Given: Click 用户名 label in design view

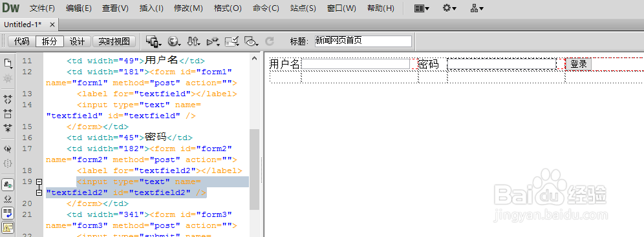Looking at the screenshot, I should pos(284,64).
